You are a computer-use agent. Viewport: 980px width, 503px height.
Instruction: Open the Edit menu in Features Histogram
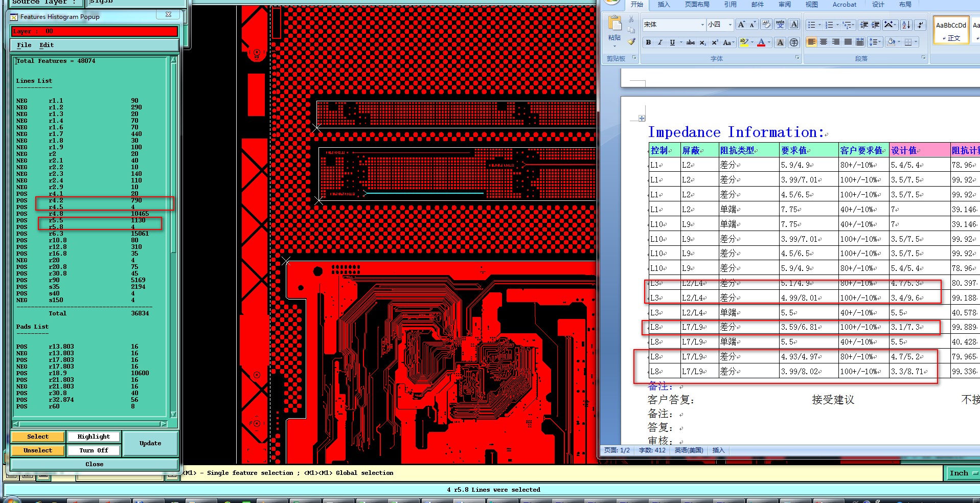[47, 45]
